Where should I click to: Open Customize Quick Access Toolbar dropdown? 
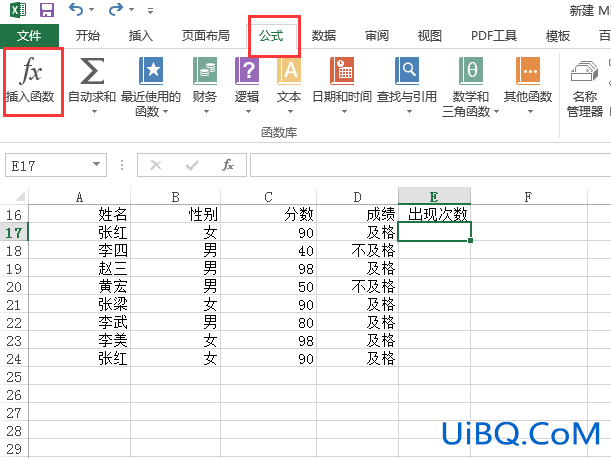pos(150,10)
